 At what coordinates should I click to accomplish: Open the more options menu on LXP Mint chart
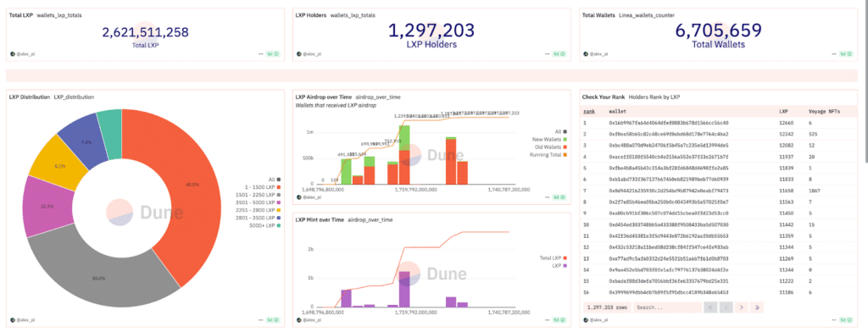coord(548,320)
